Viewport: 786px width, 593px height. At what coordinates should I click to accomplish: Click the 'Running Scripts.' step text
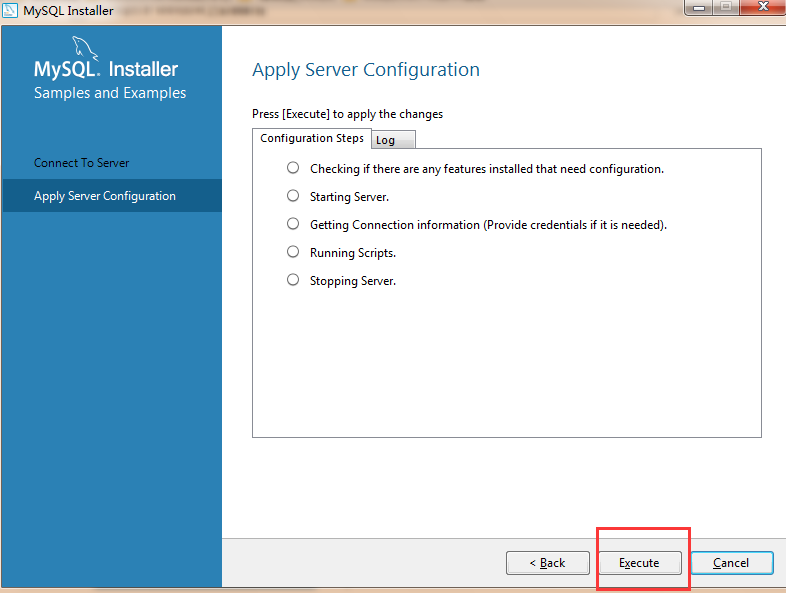click(353, 253)
